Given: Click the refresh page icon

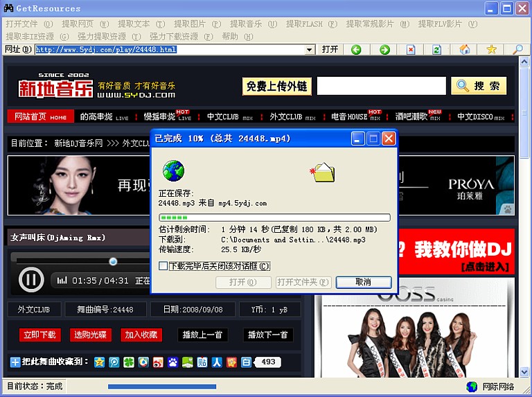Looking at the screenshot, I should (436, 50).
